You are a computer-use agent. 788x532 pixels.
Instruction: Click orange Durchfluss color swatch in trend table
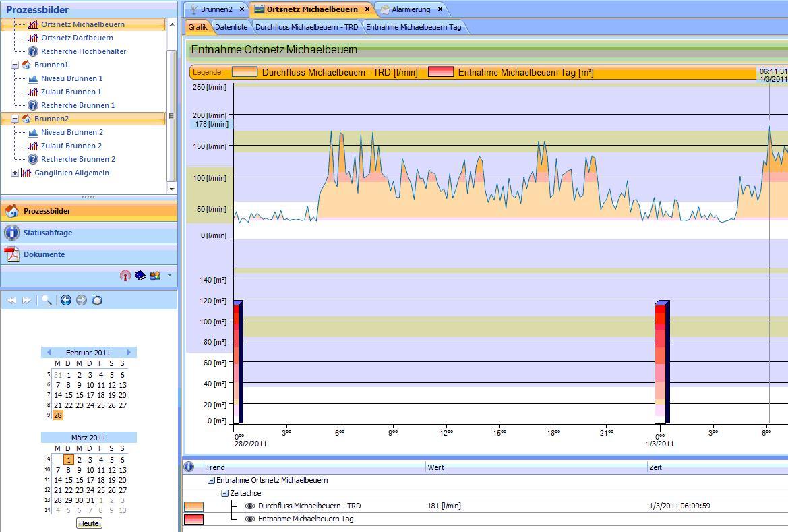coord(193,506)
